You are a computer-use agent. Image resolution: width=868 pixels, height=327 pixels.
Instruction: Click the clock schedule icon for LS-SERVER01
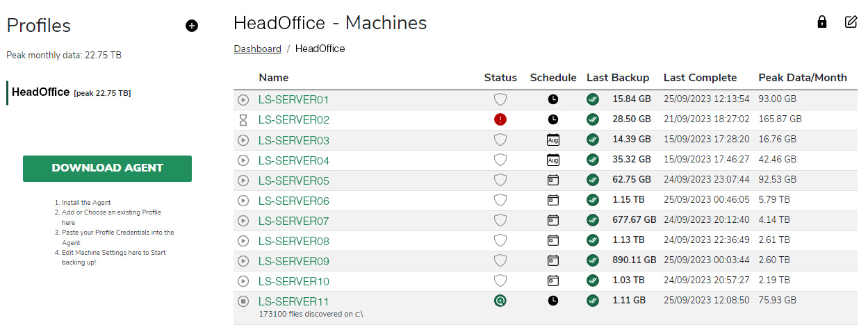553,100
